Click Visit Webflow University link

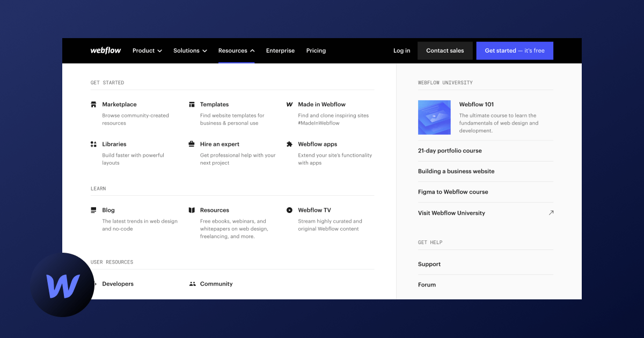point(451,213)
